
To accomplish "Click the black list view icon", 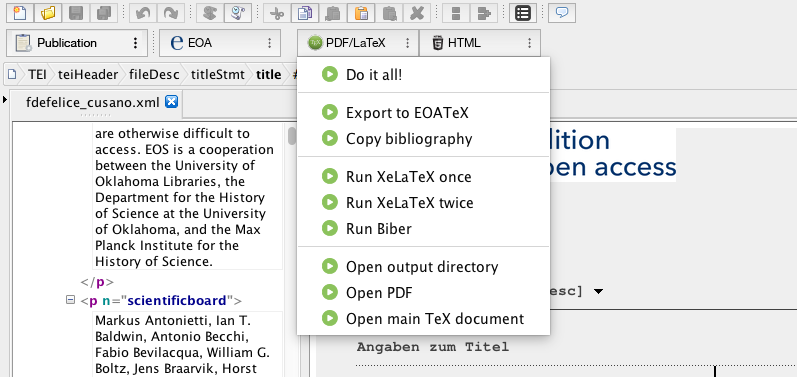I will point(523,13).
